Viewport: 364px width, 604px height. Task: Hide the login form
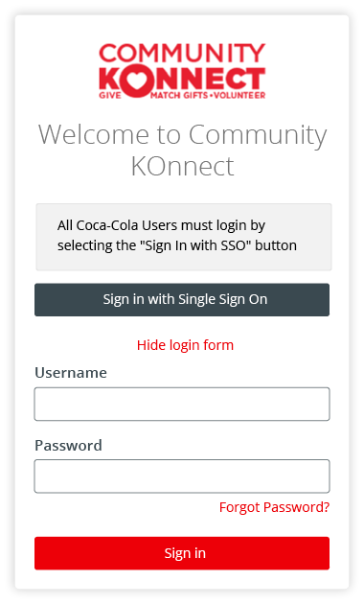pos(185,345)
